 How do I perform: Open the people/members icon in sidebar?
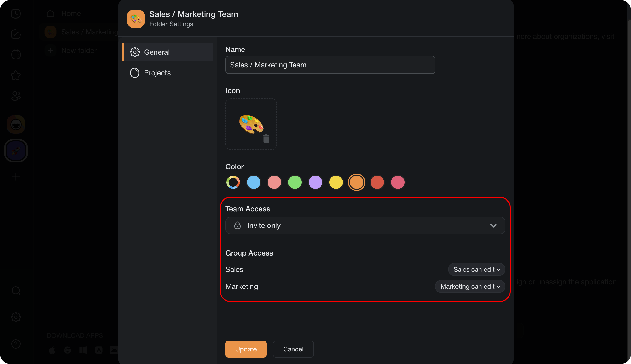(16, 96)
